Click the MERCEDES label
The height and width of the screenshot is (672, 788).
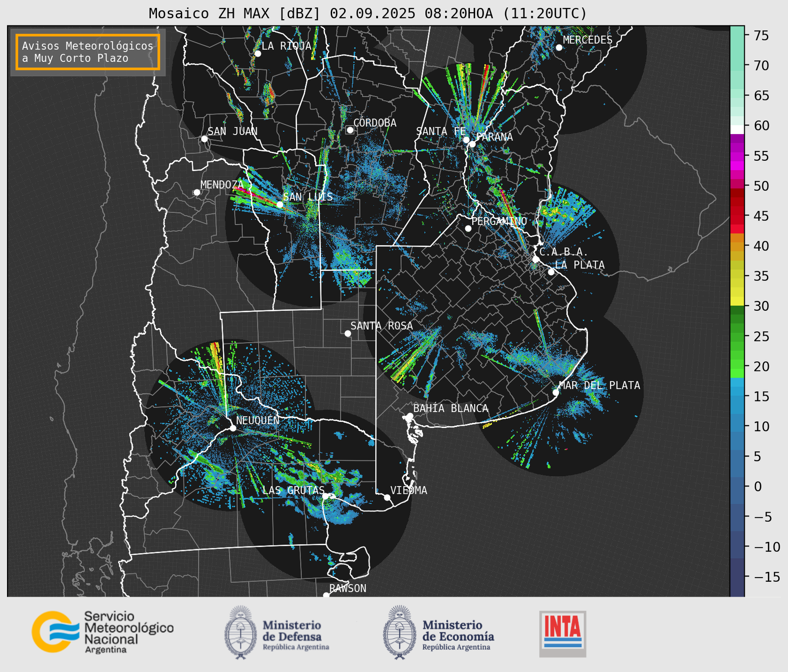tap(588, 40)
